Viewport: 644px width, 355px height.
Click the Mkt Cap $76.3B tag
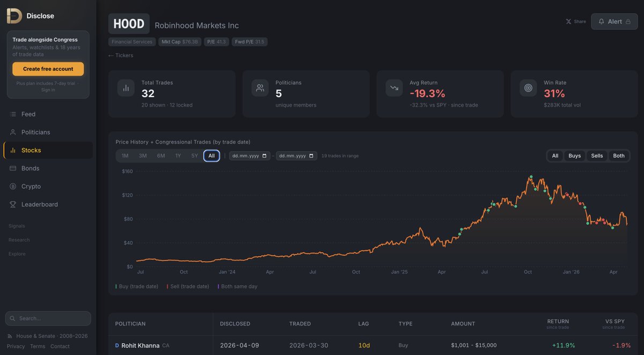tap(180, 42)
